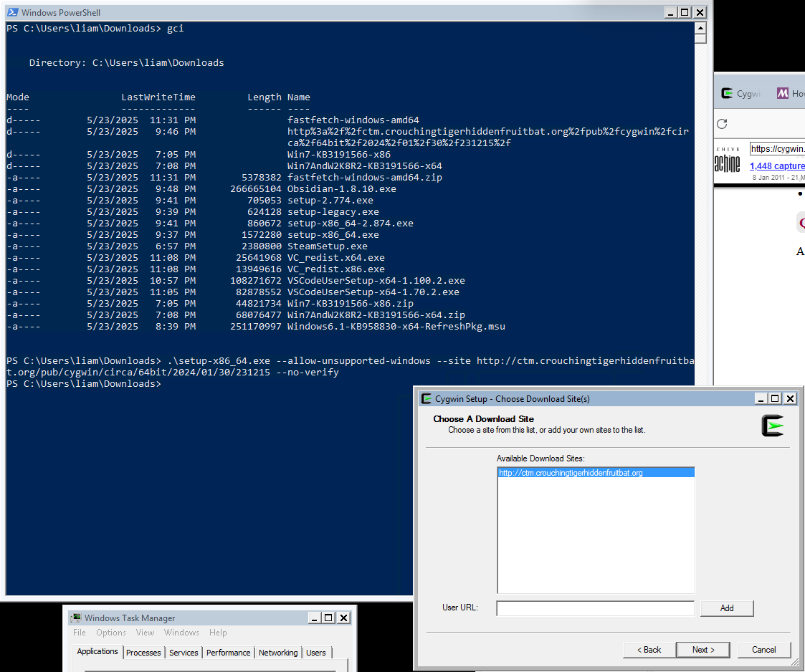Minimize the PowerShell window
This screenshot has height=672, width=805.
pos(670,12)
